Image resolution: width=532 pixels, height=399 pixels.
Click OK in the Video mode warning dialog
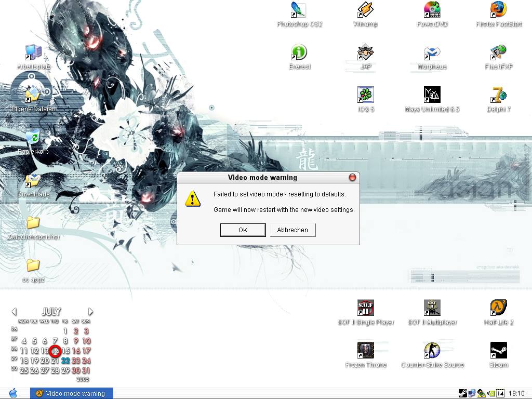pos(243,230)
